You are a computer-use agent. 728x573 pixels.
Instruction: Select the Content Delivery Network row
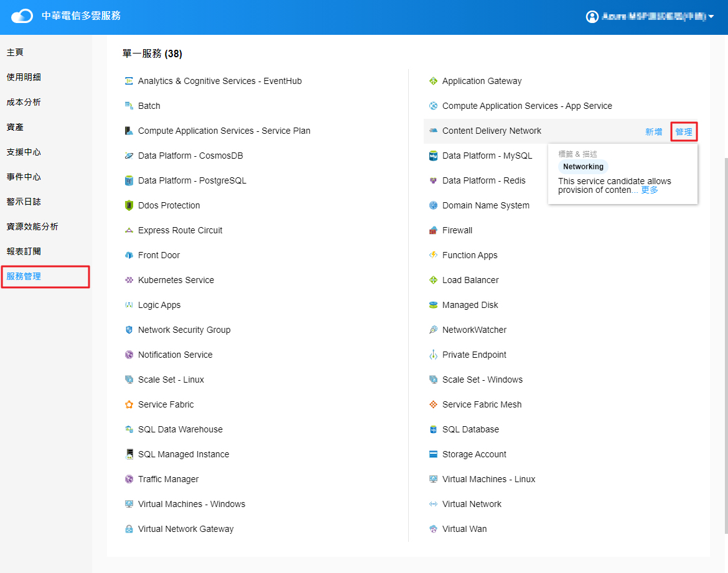click(561, 131)
